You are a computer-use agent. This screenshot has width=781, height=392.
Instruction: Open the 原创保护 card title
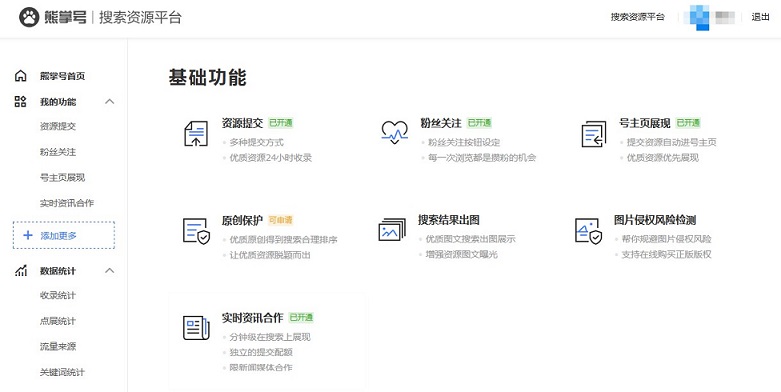click(242, 220)
